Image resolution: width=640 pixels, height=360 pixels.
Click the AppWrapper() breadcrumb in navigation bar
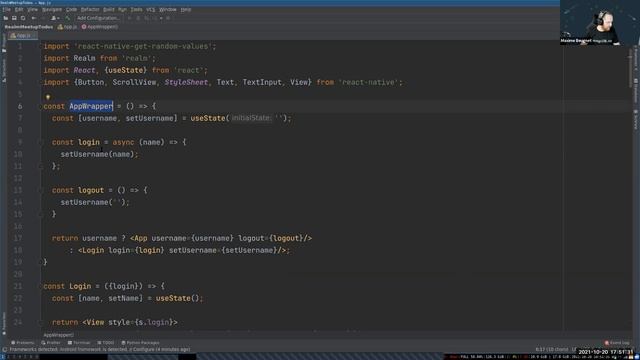pyautogui.click(x=100, y=27)
